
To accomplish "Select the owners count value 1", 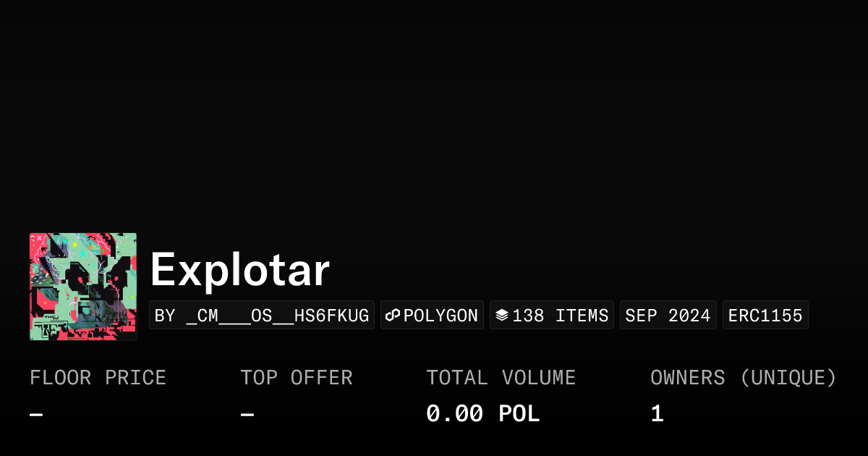I will 657,414.
